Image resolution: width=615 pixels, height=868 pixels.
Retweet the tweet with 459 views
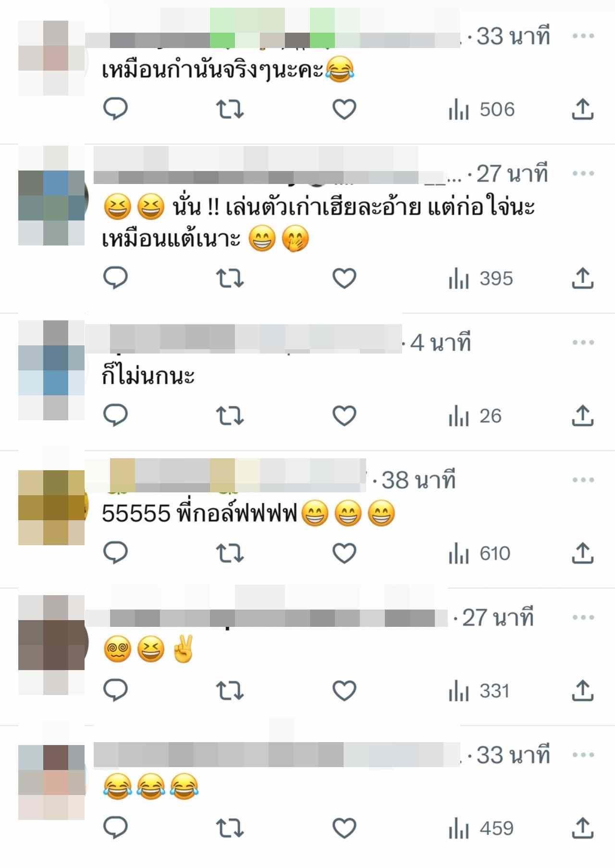[230, 828]
